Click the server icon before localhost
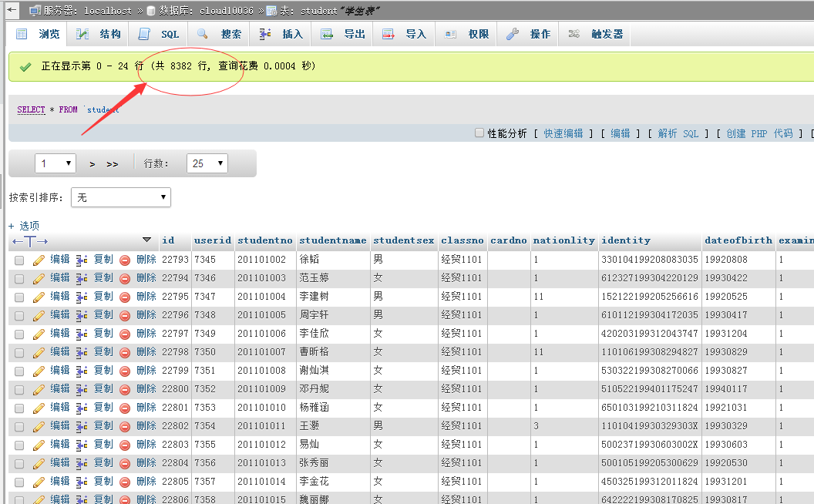This screenshot has height=504, width=814. point(35,10)
